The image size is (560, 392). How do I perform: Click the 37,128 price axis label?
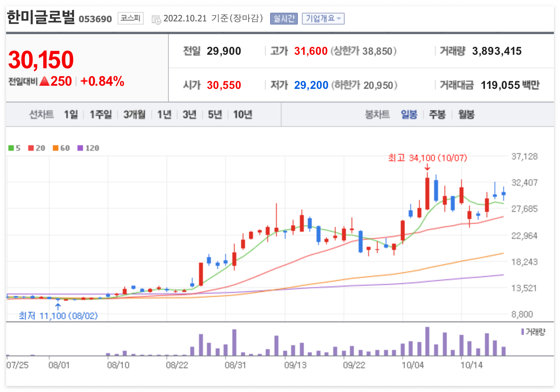pyautogui.click(x=524, y=157)
